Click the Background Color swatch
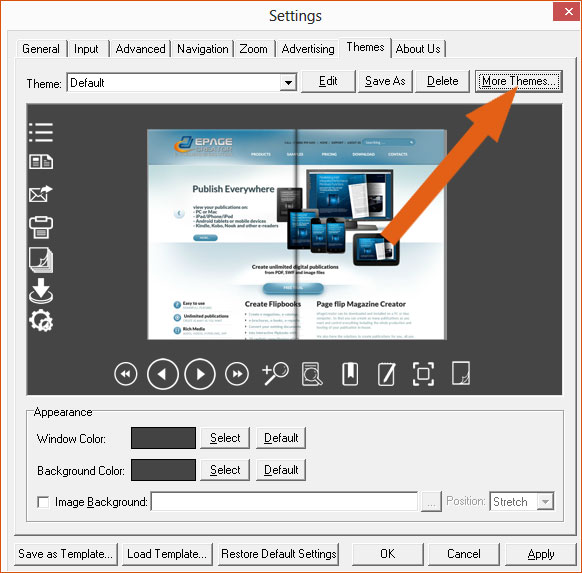Screen dimensions: 582x573 [x=163, y=470]
